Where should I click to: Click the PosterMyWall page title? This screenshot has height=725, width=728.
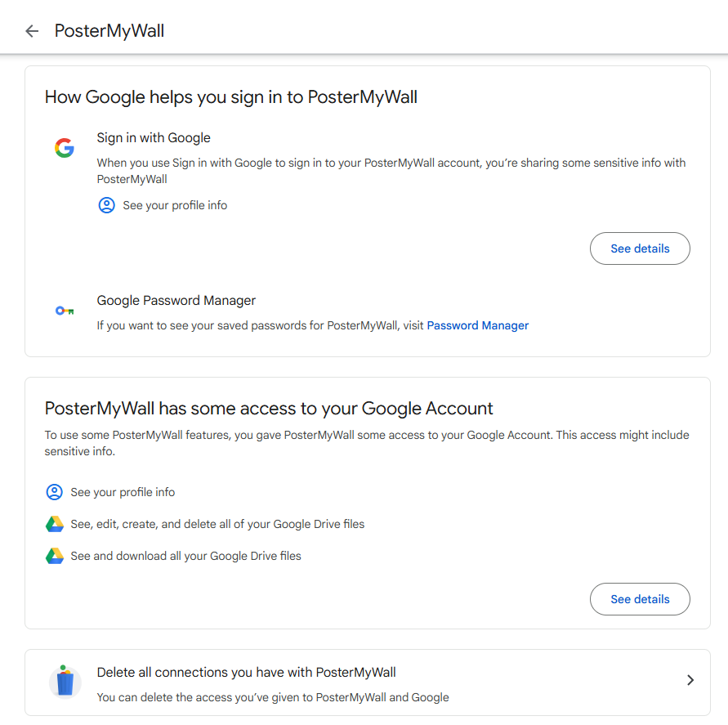pos(109,31)
